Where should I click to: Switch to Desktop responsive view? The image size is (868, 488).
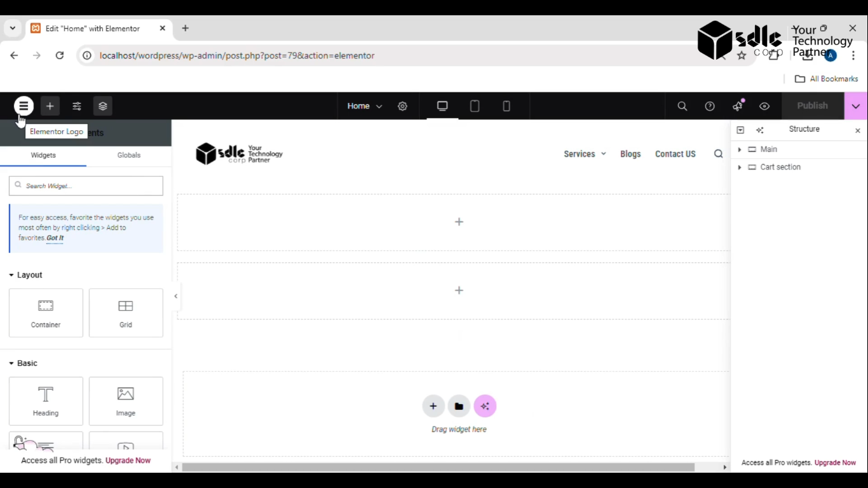pyautogui.click(x=442, y=106)
